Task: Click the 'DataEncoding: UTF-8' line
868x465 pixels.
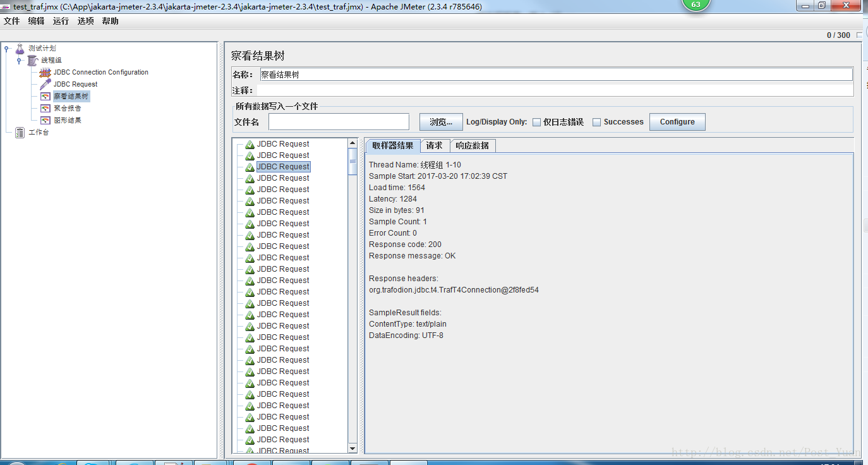Action: (406, 335)
